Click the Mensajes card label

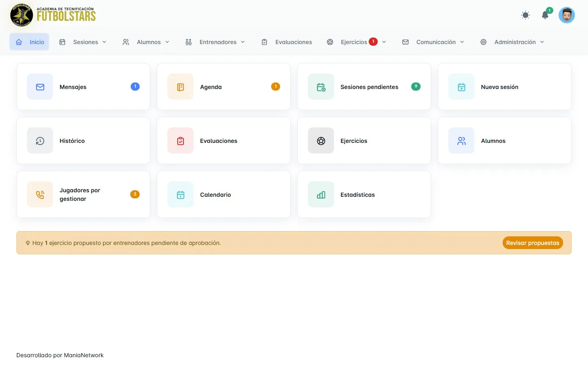tap(73, 87)
